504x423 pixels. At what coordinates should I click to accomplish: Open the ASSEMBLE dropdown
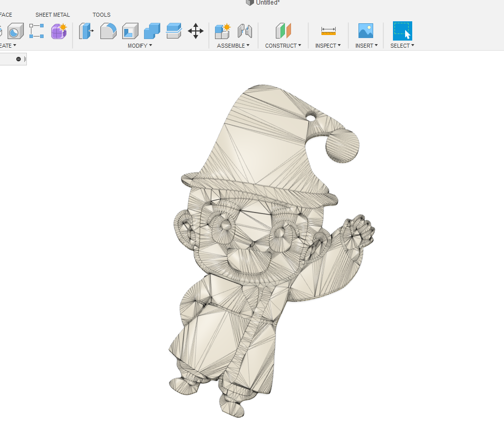point(233,46)
